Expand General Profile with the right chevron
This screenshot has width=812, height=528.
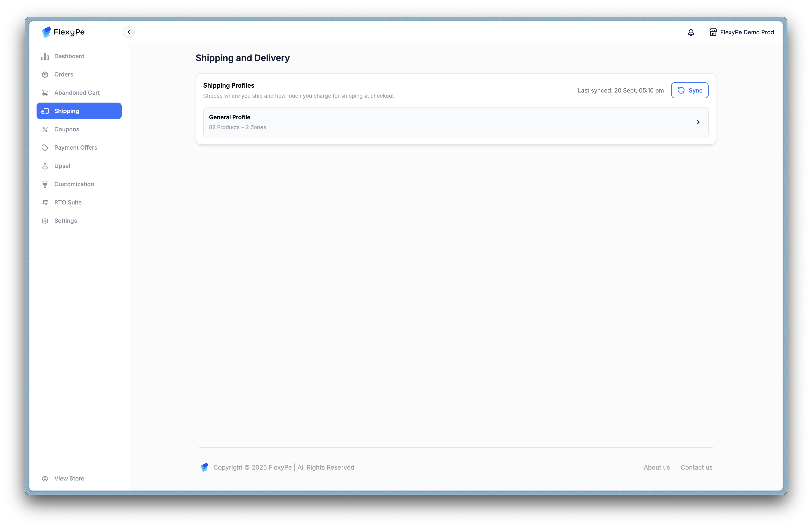[698, 122]
